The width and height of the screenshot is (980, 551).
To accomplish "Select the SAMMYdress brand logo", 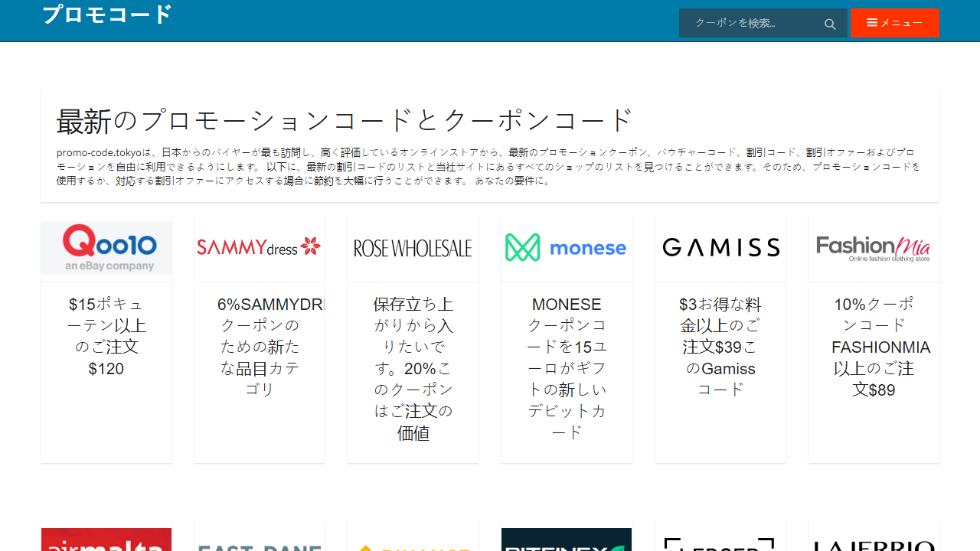I will (x=259, y=246).
